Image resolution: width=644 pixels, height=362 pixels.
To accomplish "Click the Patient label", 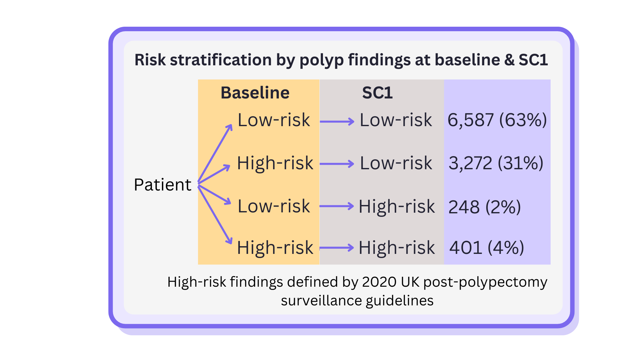I will pos(163,185).
